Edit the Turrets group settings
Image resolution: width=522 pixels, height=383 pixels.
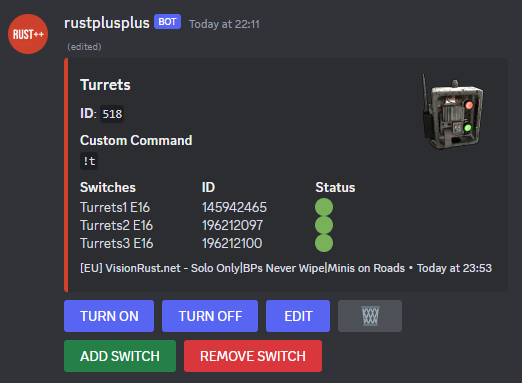[x=298, y=316]
